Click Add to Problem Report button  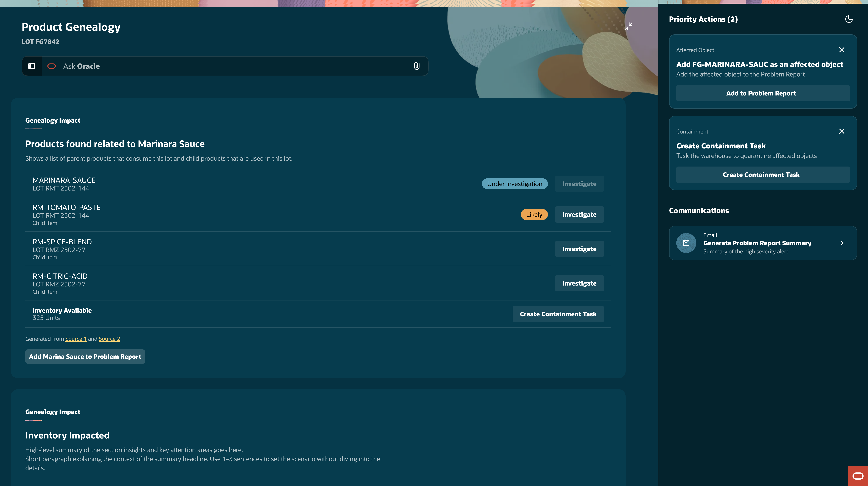[x=763, y=93]
